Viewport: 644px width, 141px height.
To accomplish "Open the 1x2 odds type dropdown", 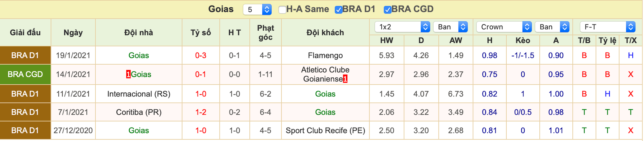I will tap(402, 27).
